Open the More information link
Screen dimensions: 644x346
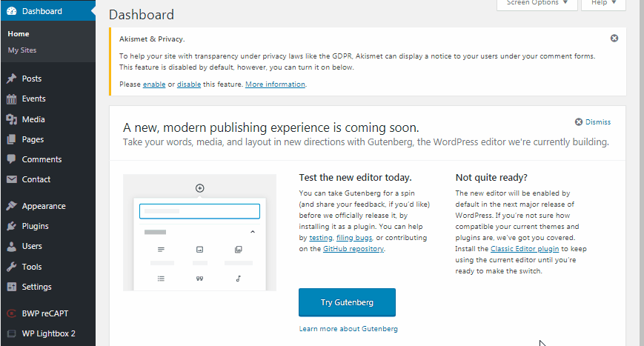[x=275, y=84]
